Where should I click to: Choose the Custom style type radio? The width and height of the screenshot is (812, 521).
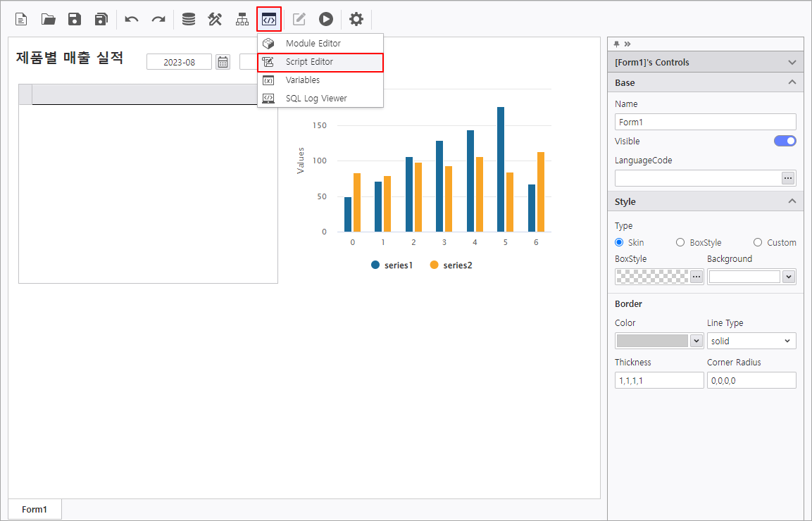coord(758,242)
